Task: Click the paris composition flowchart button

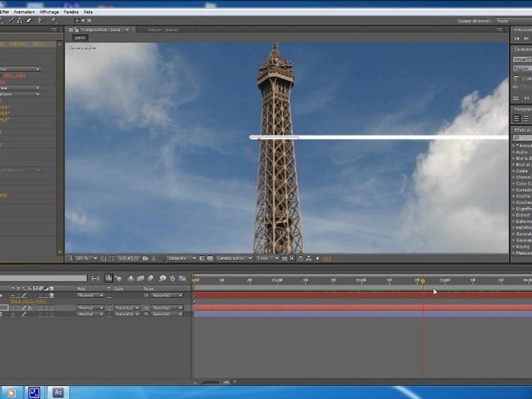Action: coord(80,38)
